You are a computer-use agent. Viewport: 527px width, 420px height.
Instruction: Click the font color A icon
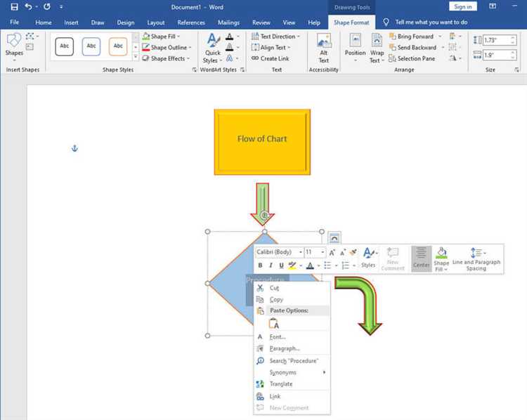click(x=310, y=265)
